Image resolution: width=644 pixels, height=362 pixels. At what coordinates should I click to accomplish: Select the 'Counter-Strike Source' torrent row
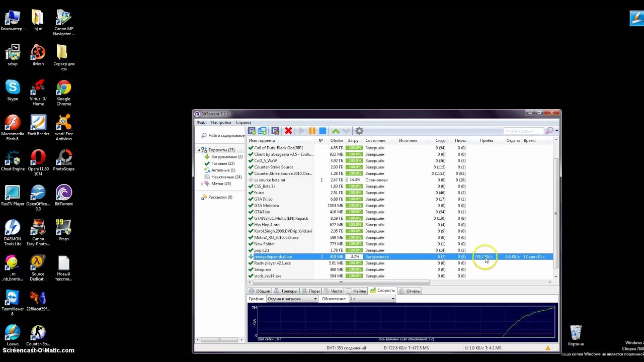pyautogui.click(x=400, y=167)
